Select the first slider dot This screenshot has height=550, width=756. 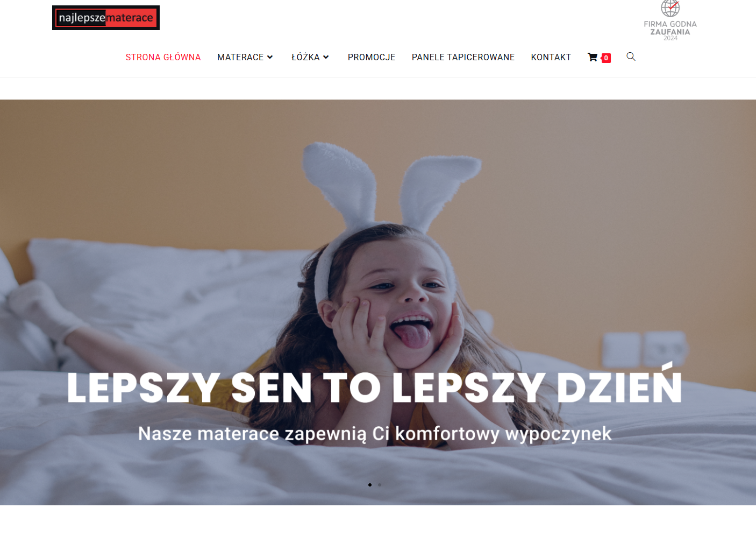point(370,485)
